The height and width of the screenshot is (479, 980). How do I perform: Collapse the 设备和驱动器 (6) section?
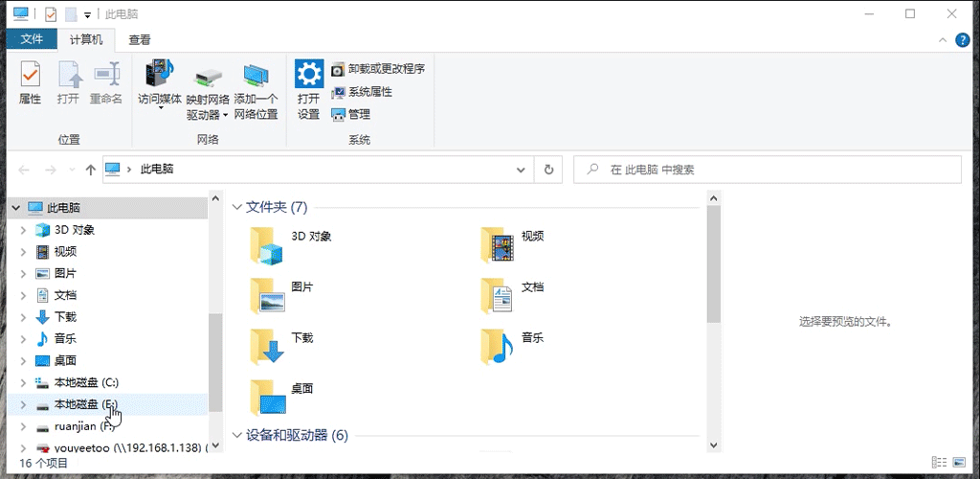(x=238, y=436)
